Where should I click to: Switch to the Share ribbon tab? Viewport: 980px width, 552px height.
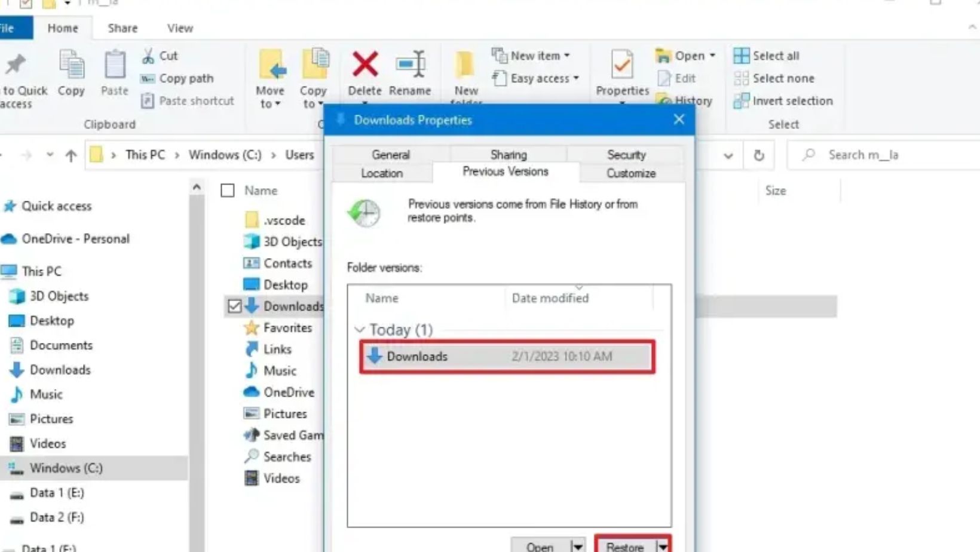click(x=122, y=28)
